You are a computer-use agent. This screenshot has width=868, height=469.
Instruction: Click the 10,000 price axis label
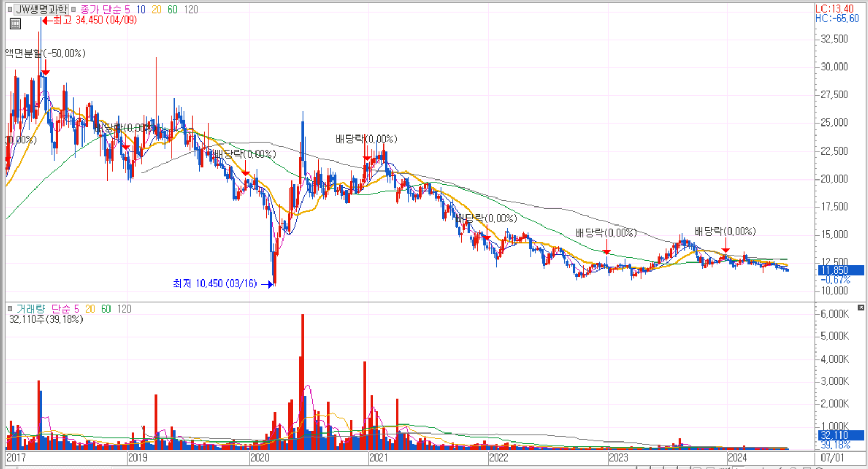click(834, 291)
